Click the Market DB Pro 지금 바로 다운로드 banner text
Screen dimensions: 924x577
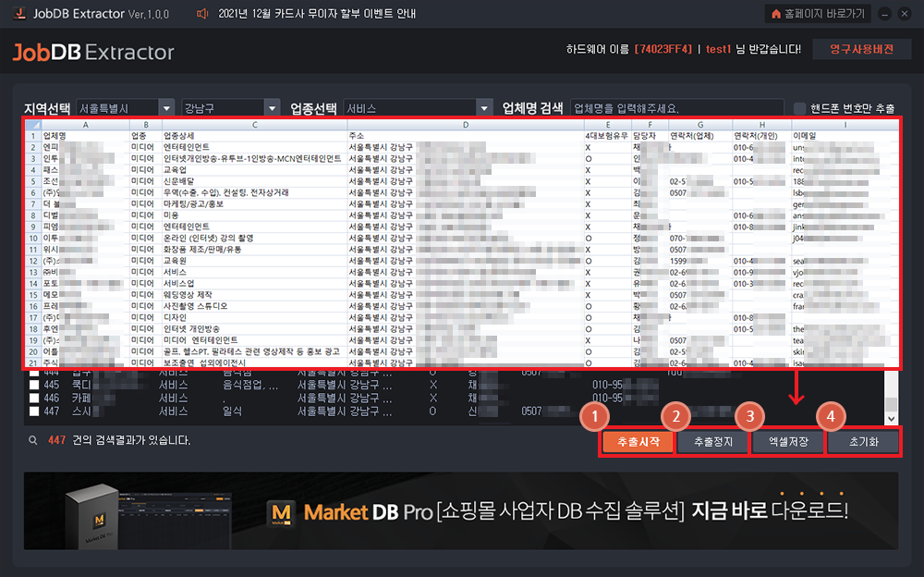[769, 510]
